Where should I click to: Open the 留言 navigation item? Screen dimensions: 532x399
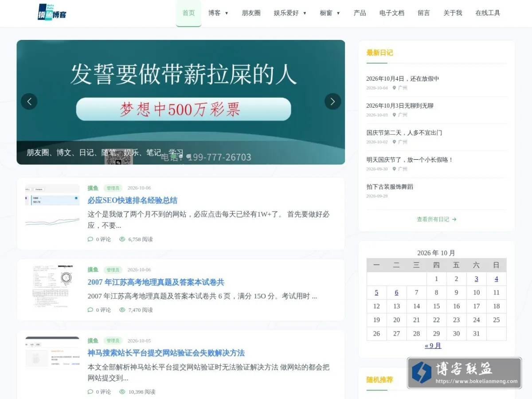[424, 13]
